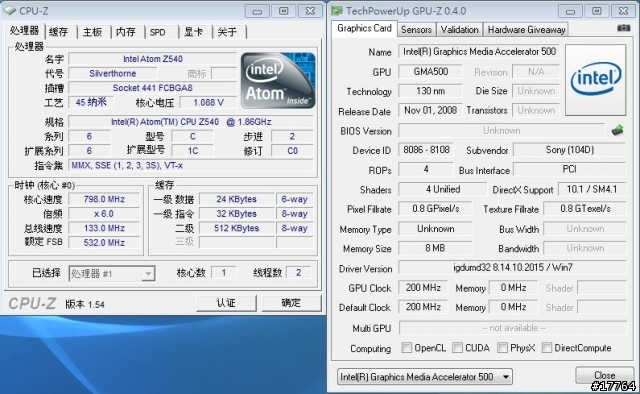The width and height of the screenshot is (640, 394).
Task: Enable the DirectCompute checkbox
Action: coord(547,347)
